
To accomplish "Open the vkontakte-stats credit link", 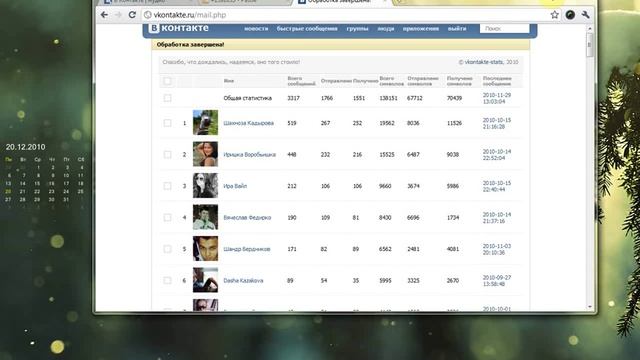I will (x=484, y=62).
